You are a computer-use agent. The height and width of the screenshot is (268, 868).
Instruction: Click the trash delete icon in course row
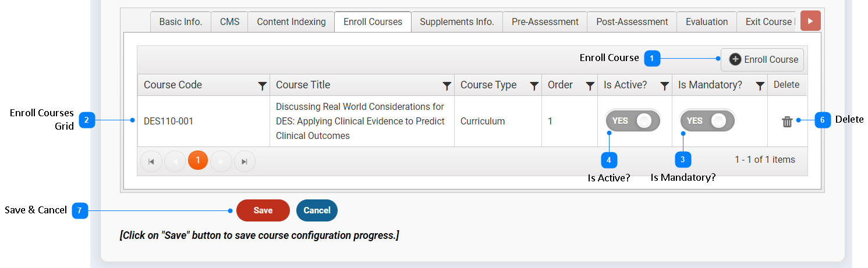point(787,122)
